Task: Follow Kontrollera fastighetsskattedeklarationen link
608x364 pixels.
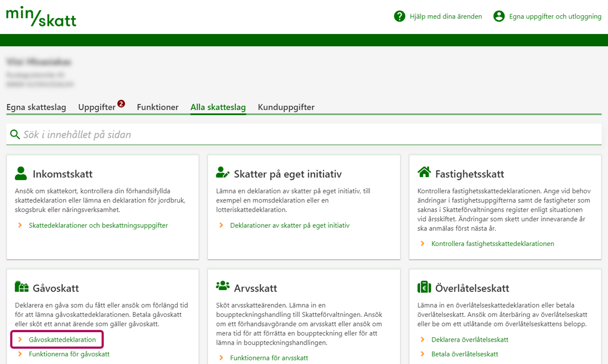Action: coord(492,244)
